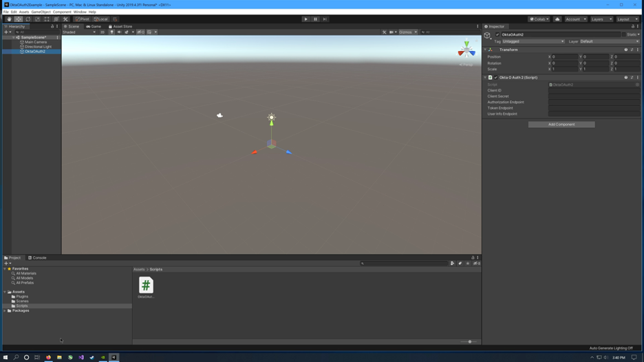Image resolution: width=644 pixels, height=362 pixels.
Task: Open the Layout dropdown
Action: (627, 19)
